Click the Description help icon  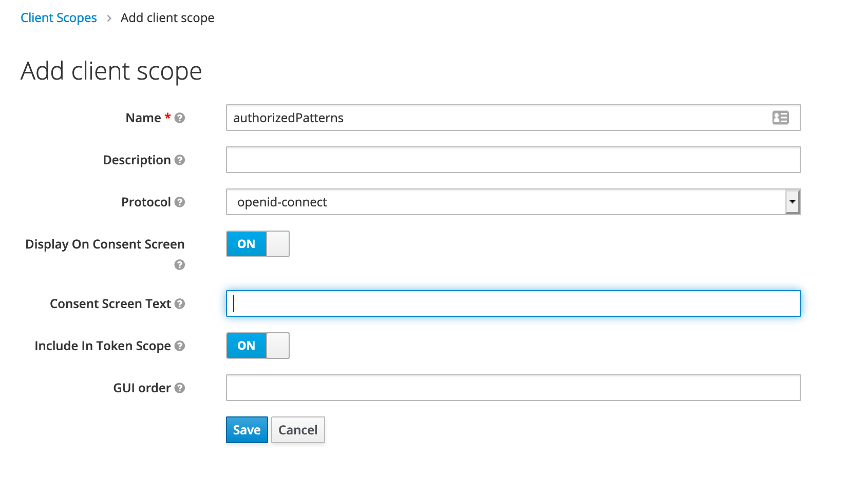click(x=180, y=160)
